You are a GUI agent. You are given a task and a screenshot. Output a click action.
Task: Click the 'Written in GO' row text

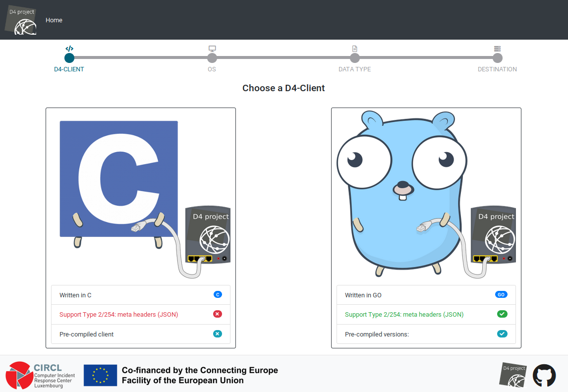363,295
